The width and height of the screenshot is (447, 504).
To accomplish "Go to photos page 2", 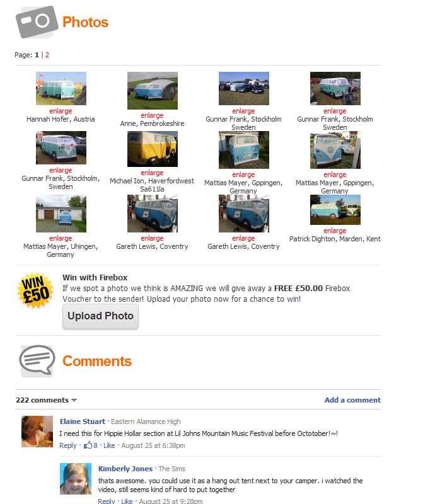I will click(x=47, y=55).
